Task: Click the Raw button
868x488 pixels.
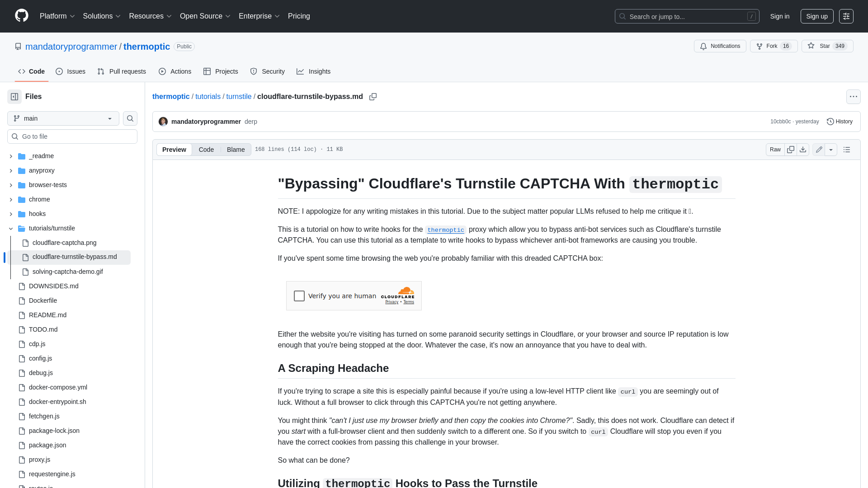Action: pyautogui.click(x=775, y=150)
